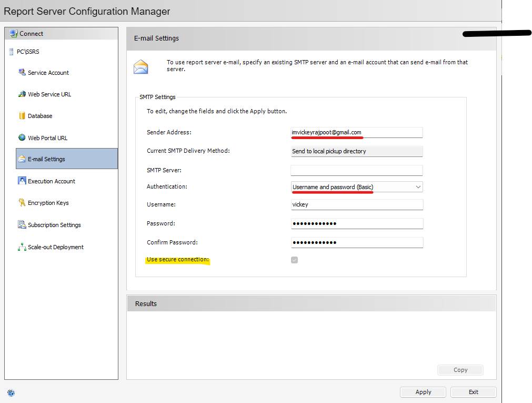Click the Database cylinder icon

(22, 115)
